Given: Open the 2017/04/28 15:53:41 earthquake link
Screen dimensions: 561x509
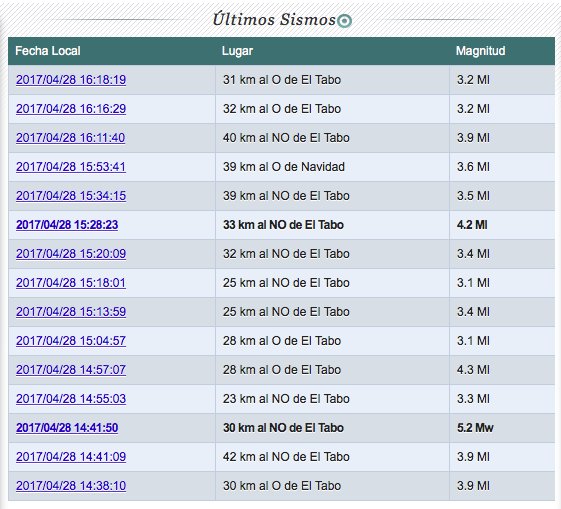Looking at the screenshot, I should 71,166.
